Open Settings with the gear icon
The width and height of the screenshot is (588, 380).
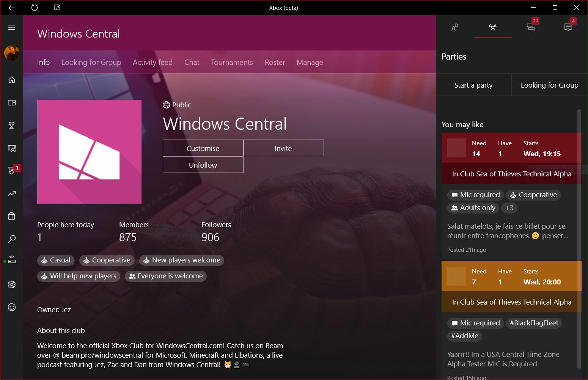coord(12,284)
